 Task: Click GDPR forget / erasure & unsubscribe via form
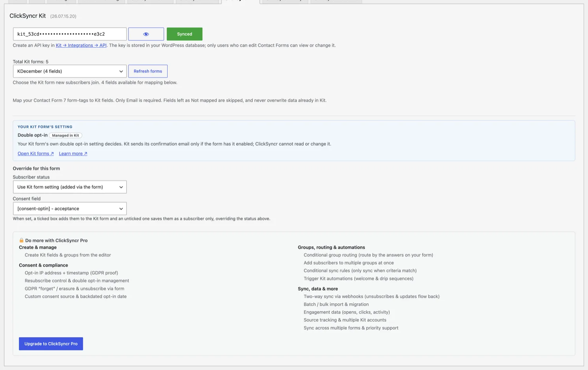click(x=74, y=289)
